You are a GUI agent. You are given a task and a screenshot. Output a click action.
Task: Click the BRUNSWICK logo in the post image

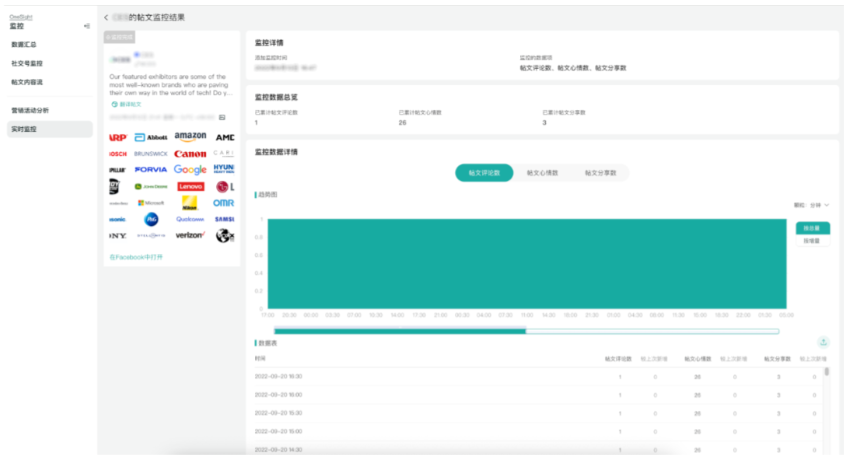[x=151, y=154]
